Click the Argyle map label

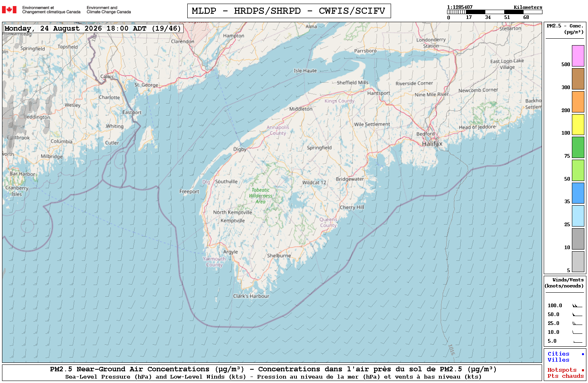coord(230,252)
